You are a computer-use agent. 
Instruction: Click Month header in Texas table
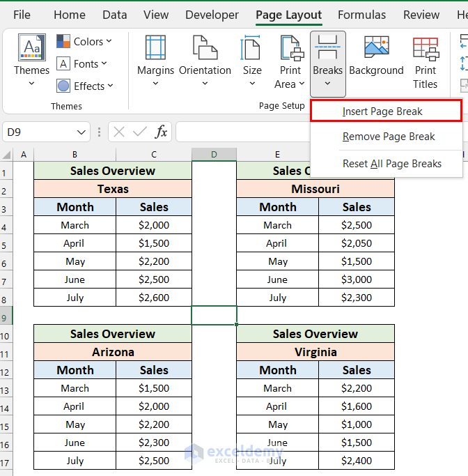(75, 207)
